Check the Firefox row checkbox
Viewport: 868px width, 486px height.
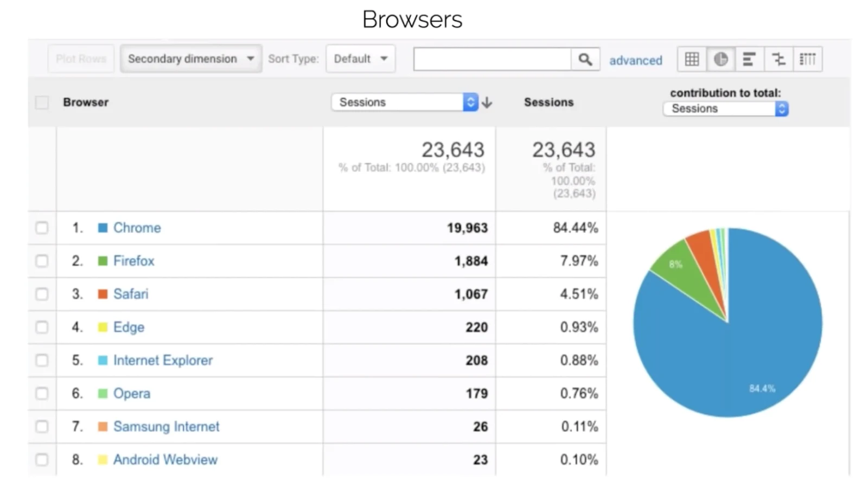42,261
